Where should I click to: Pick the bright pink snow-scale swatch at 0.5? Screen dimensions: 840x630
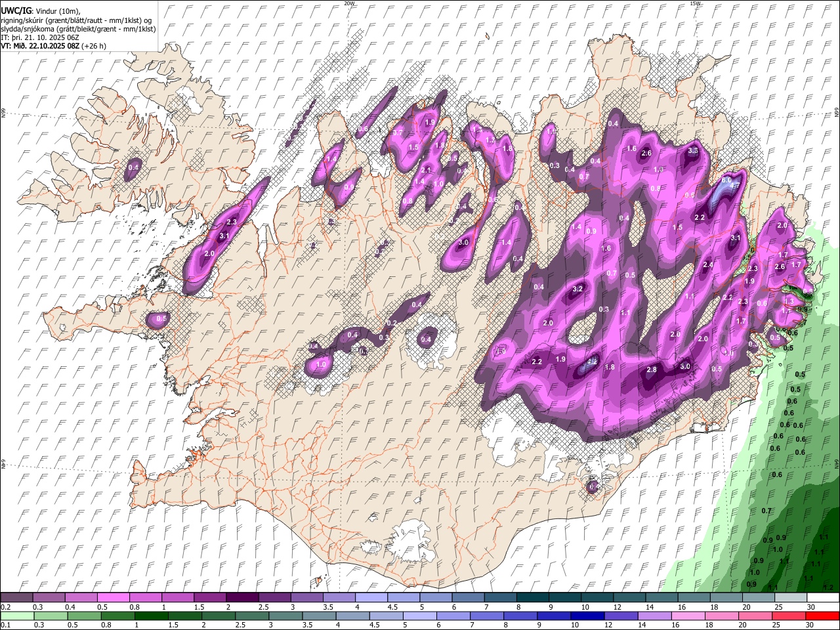coord(113,598)
